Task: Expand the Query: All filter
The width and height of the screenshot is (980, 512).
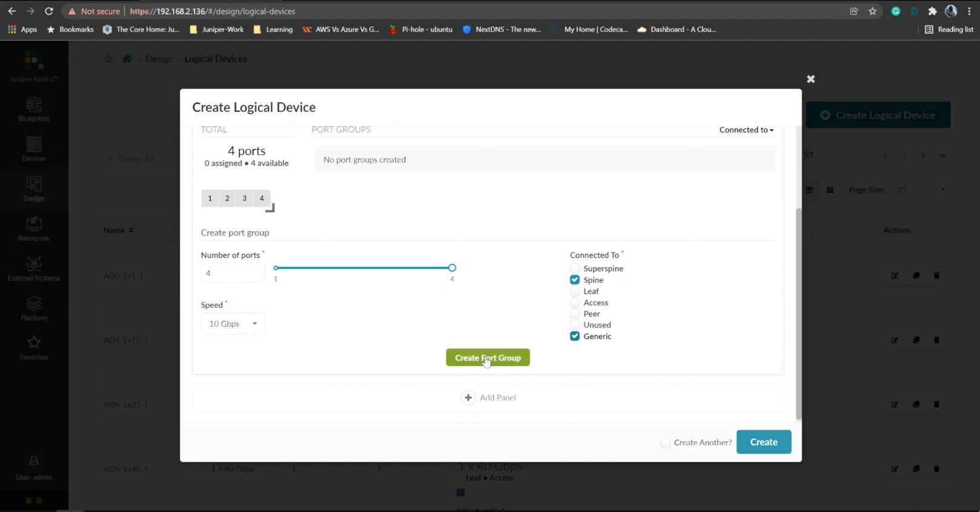Action: (132, 159)
